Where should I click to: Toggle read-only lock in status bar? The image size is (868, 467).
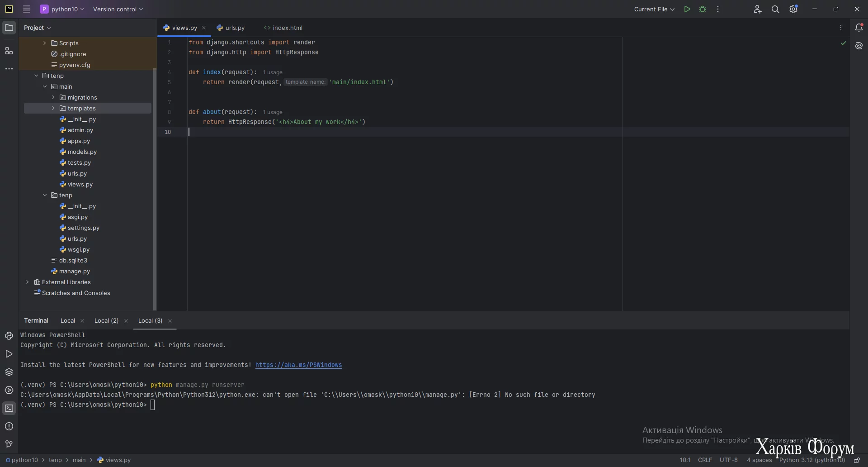[x=856, y=460]
